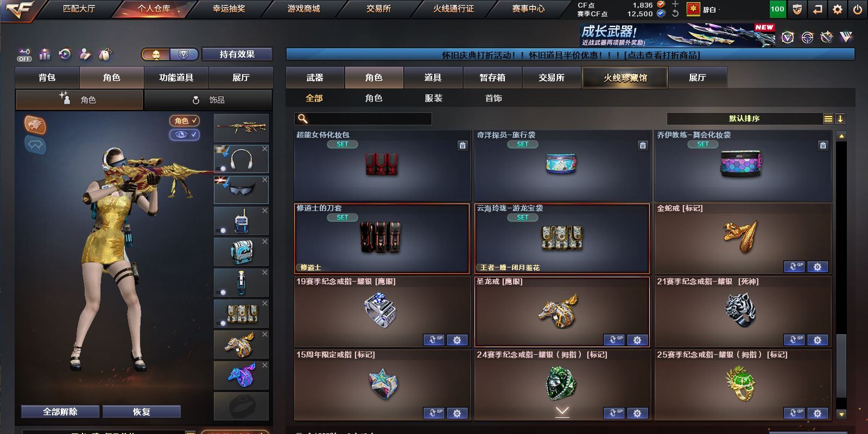Delete 超能女侍化妆包 with trash icon

pyautogui.click(x=462, y=145)
